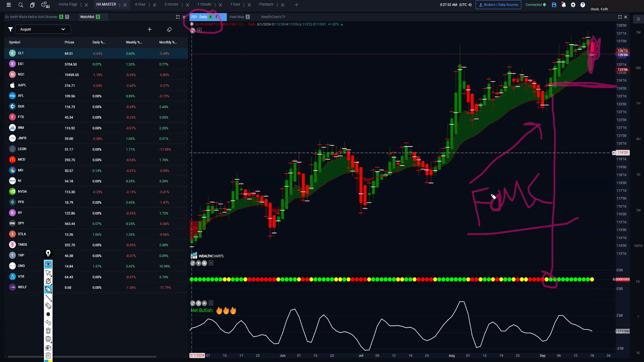Open the symbol search magnifier

pos(21,5)
